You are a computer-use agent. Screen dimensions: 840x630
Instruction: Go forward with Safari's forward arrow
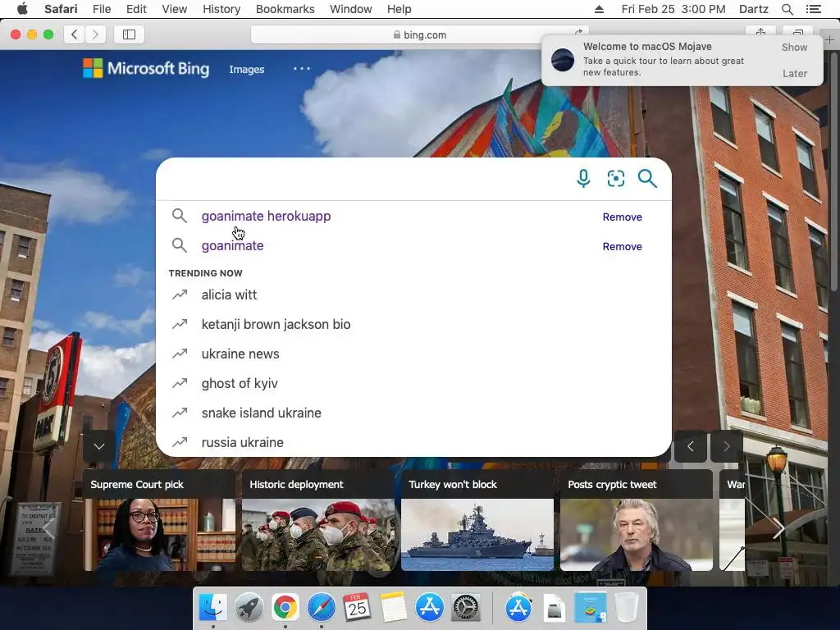[x=95, y=34]
